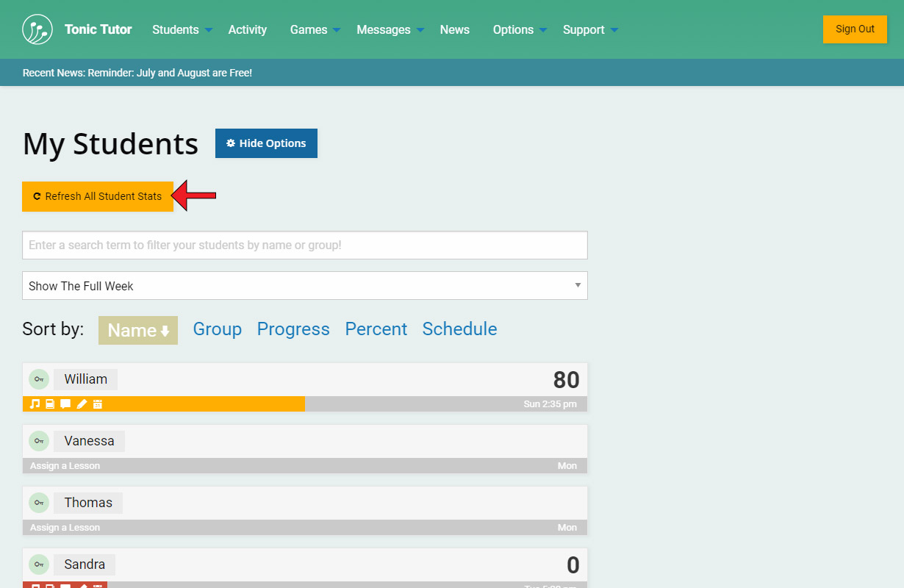The height and width of the screenshot is (588, 904).
Task: Expand the Games dropdown menu
Action: [x=315, y=29]
